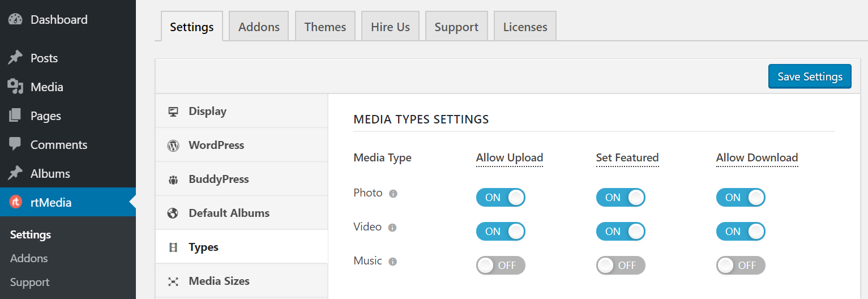Screen dimensions: 868x299
Task: Click the Set Featured column header
Action: coord(627,158)
